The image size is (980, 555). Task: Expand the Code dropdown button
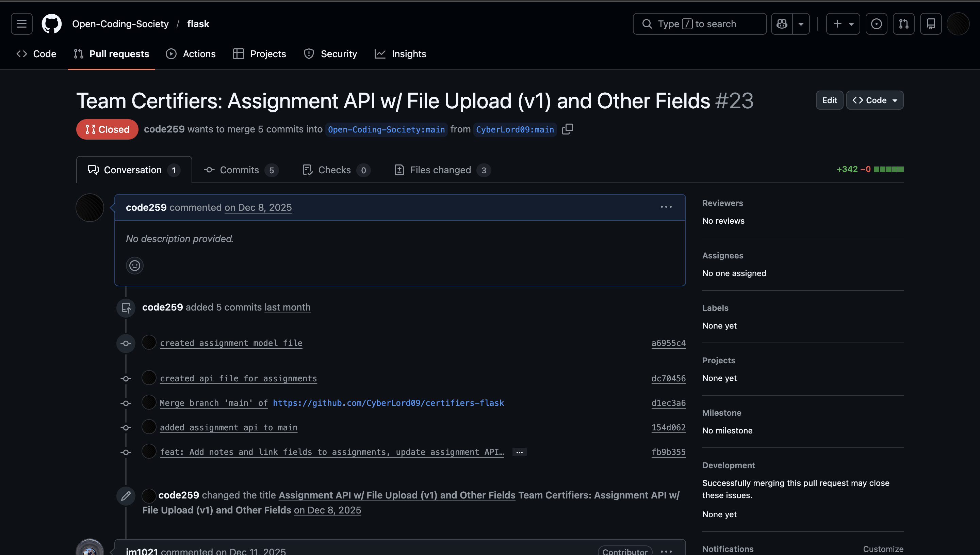coord(875,100)
